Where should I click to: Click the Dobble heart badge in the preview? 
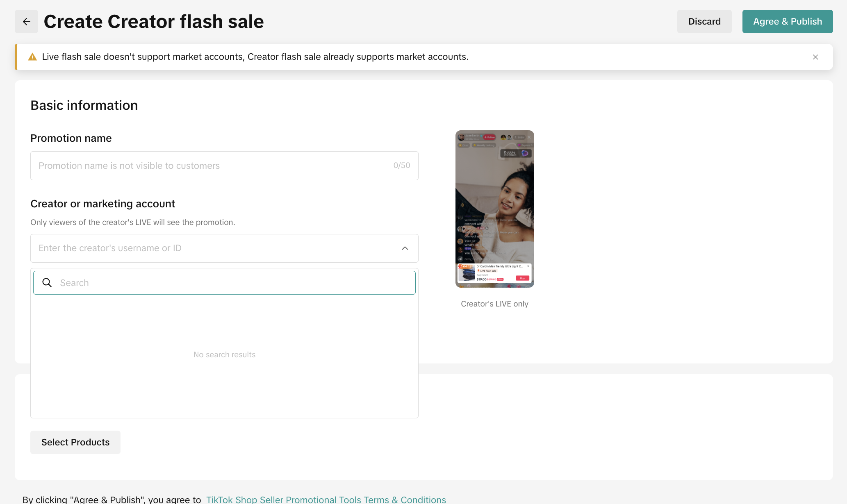(x=524, y=153)
